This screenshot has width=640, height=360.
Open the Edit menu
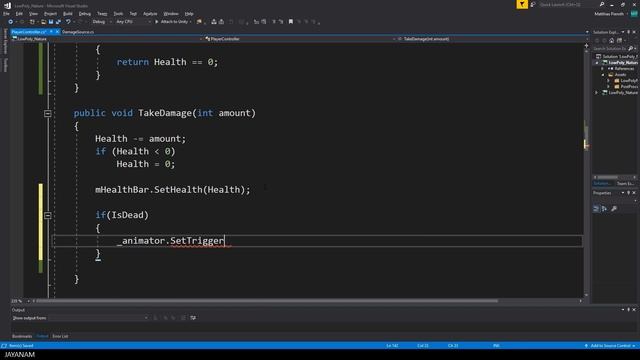coord(19,13)
